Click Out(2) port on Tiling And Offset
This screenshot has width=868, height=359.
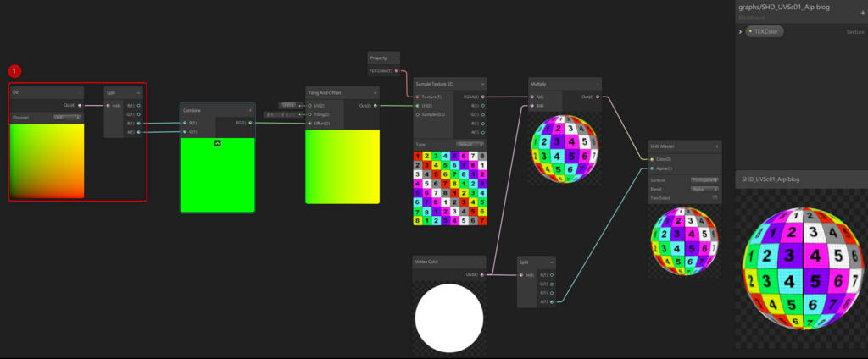376,105
